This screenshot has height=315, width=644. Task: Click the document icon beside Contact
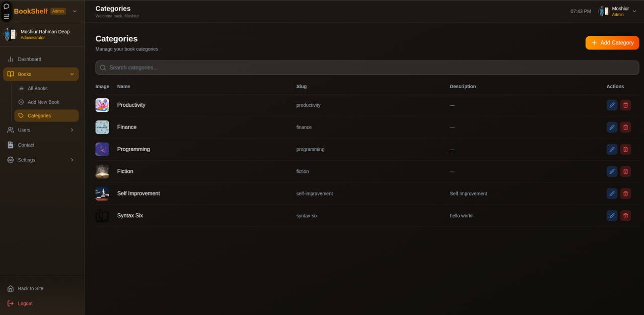(x=11, y=145)
